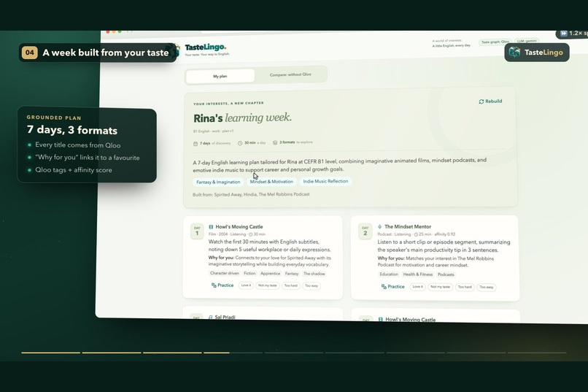Image resolution: width=588 pixels, height=392 pixels.
Task: Mark Day 1 as Too hard
Action: 290,286
